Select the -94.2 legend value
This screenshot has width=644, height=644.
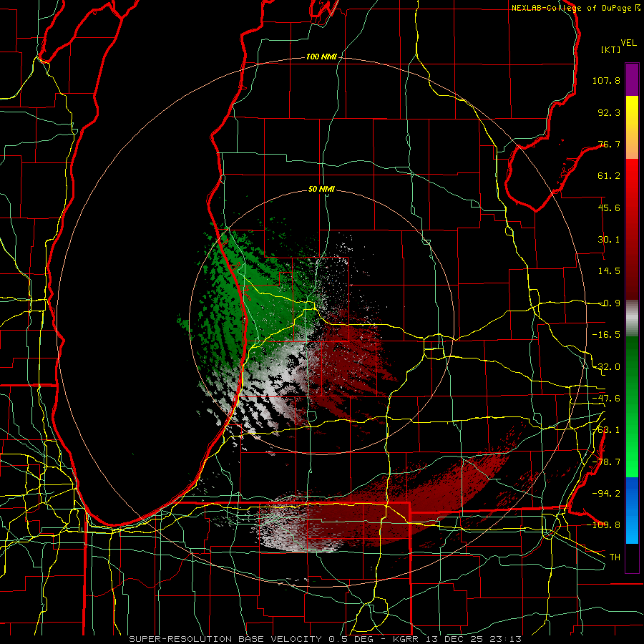tap(606, 494)
